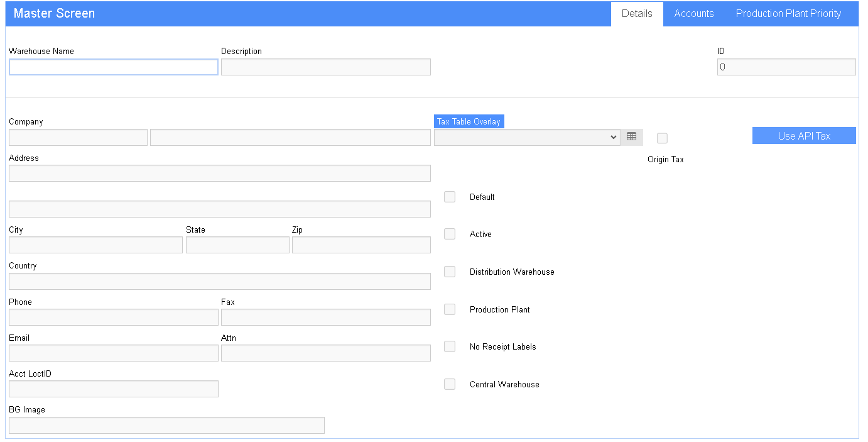The height and width of the screenshot is (442, 868).
Task: Focus the first Address line field
Action: 220,174
